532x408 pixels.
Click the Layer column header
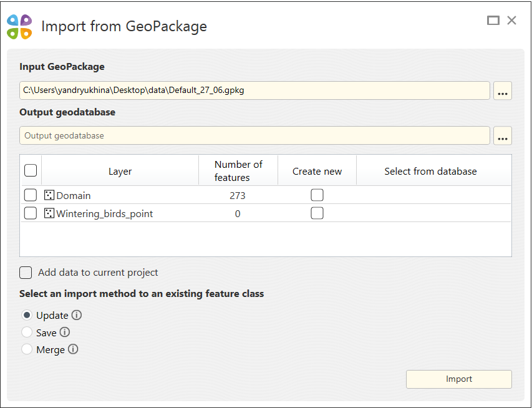(120, 171)
